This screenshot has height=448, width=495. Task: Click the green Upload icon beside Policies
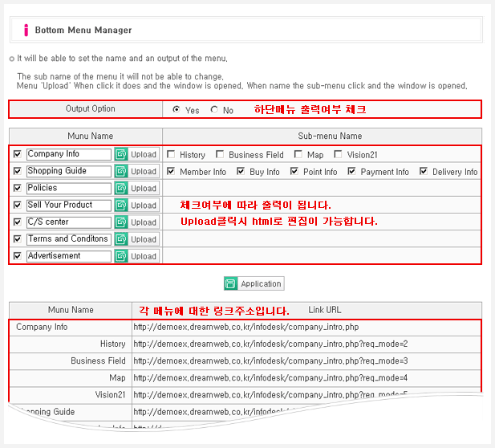[x=121, y=188]
